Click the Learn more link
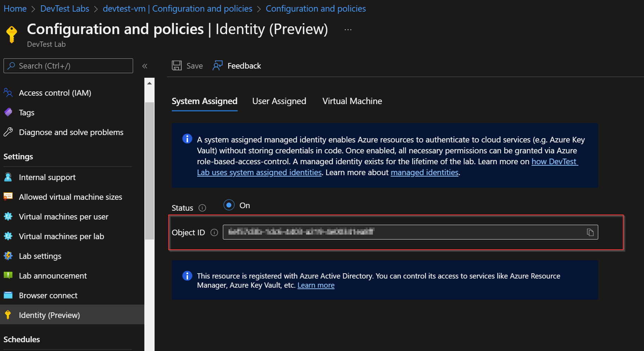 point(316,285)
